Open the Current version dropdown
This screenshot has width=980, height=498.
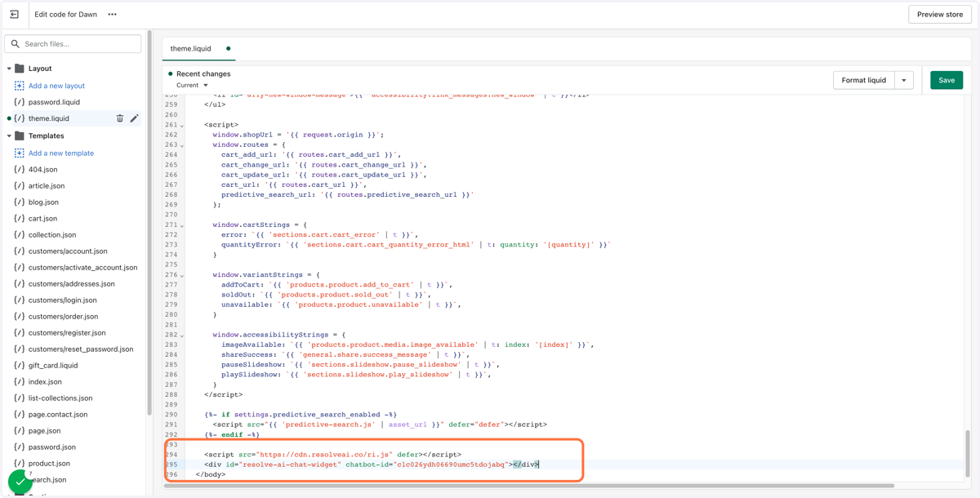[x=193, y=85]
